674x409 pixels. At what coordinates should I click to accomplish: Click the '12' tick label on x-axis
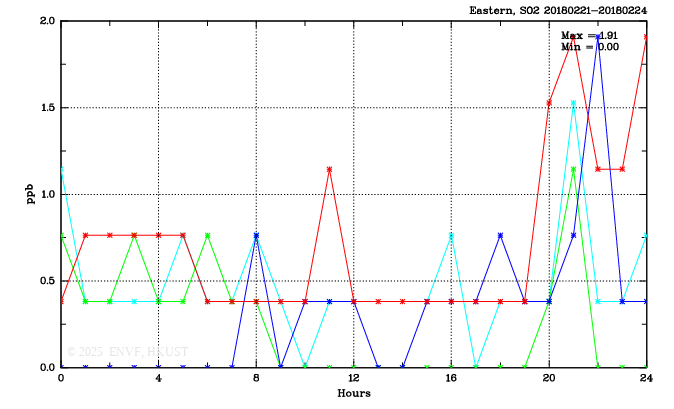353,379
